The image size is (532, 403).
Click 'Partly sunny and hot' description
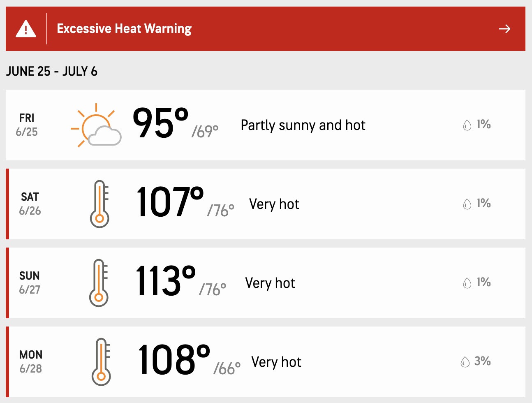[x=303, y=125]
